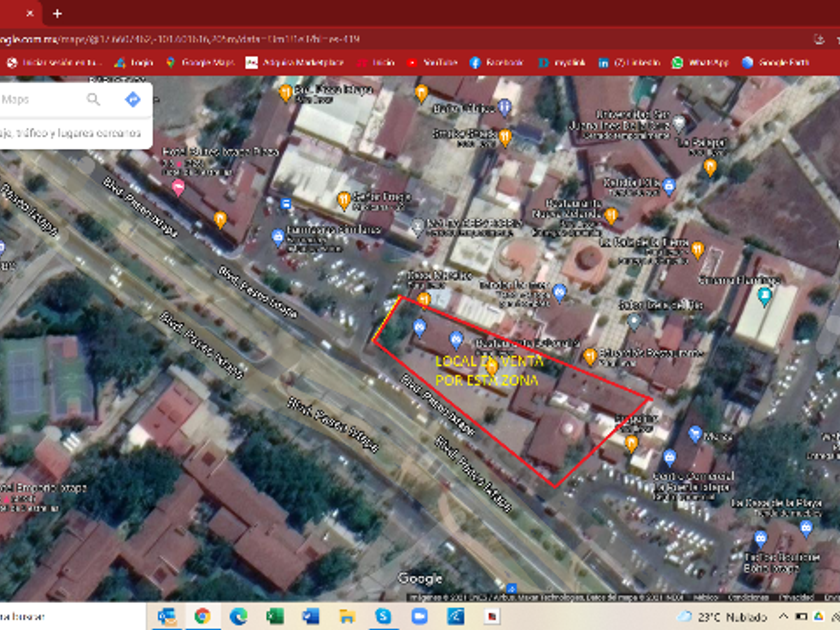Click the Google Maps search magnifier icon

[x=93, y=100]
